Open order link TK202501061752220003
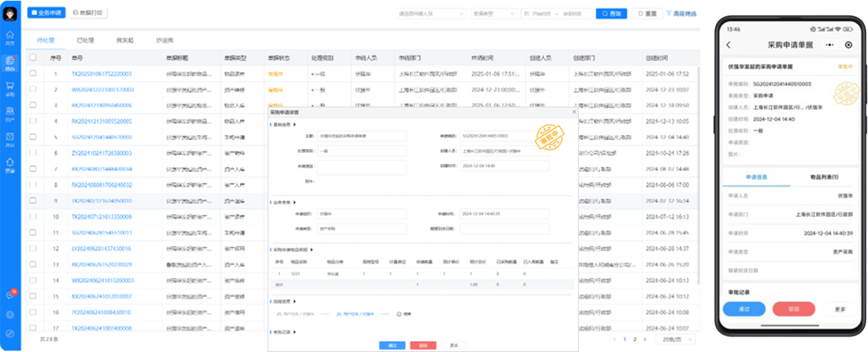The width and height of the screenshot is (868, 352). (x=102, y=74)
